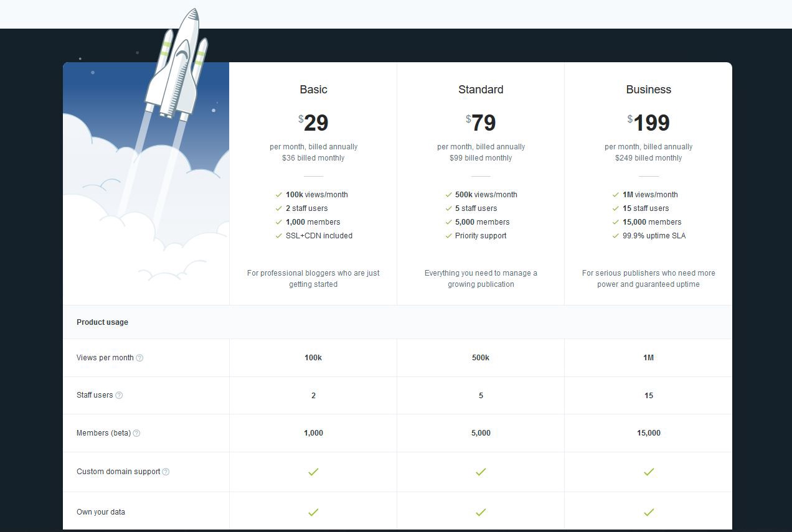Click 15,000 cell in Members (beta) row
The height and width of the screenshot is (532, 792).
pyautogui.click(x=649, y=433)
